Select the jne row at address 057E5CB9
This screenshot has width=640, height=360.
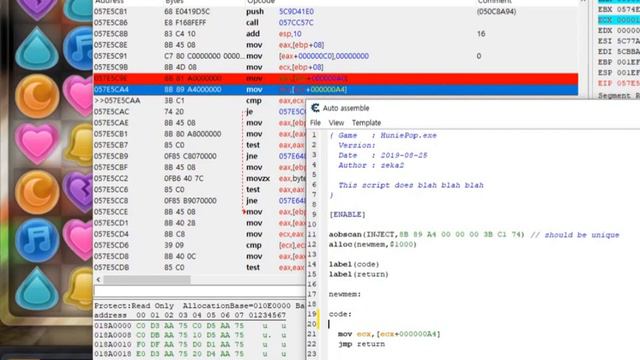200,156
